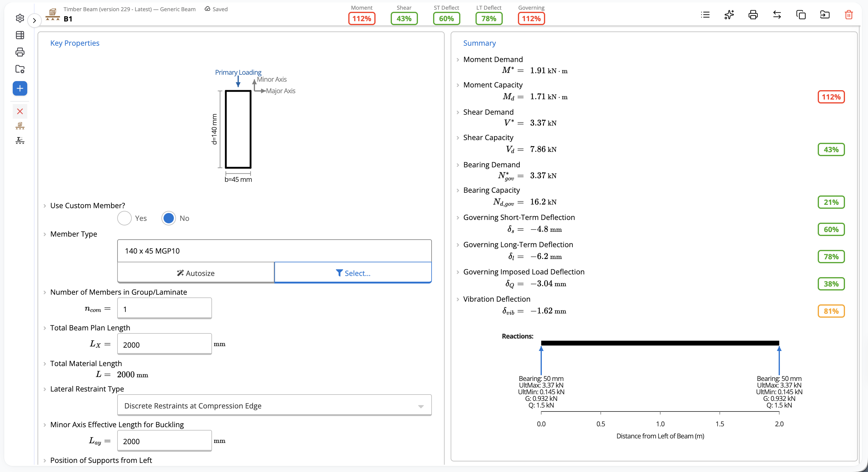Click the Summary heading
The width and height of the screenshot is (868, 472).
(479, 43)
